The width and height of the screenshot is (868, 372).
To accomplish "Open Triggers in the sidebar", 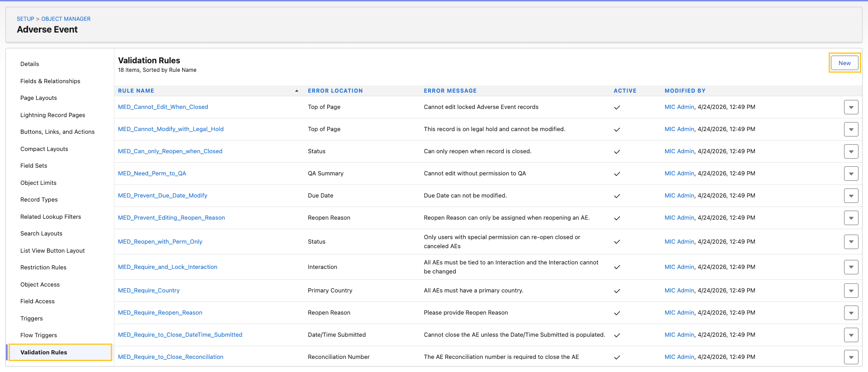I will tap(32, 319).
